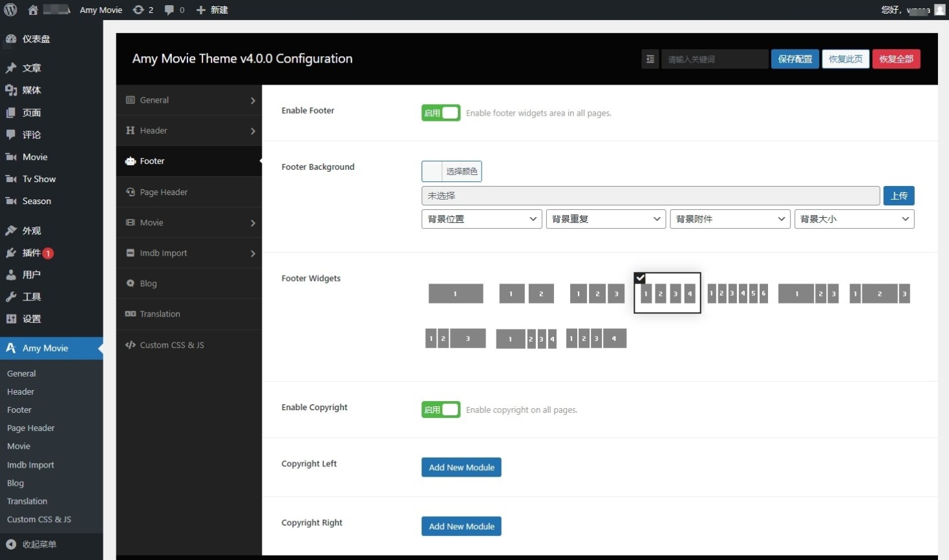Viewport: 949px width, 560px height.
Task: Select the checked four-column footer layout
Action: (668, 293)
